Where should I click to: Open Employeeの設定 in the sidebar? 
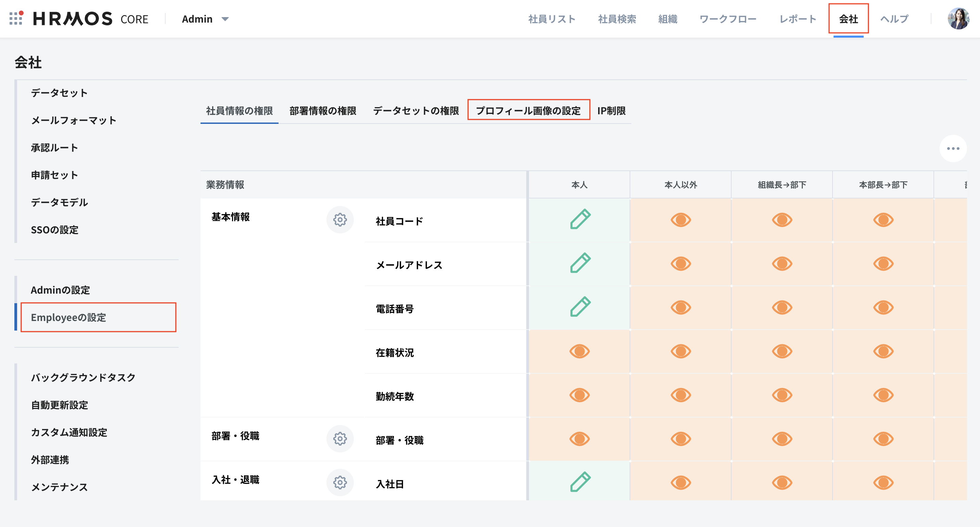tap(68, 317)
